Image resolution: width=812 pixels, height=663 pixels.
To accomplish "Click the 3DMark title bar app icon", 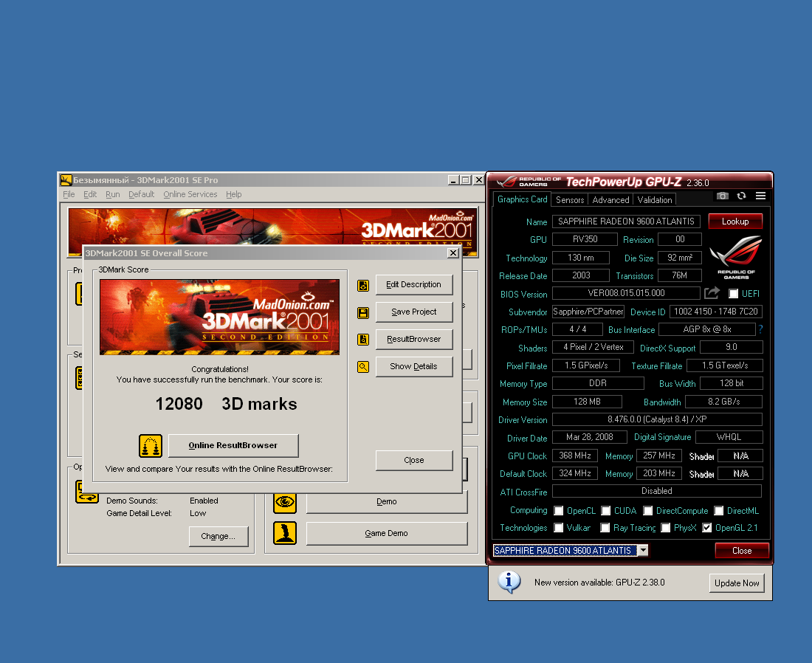I will 66,180.
